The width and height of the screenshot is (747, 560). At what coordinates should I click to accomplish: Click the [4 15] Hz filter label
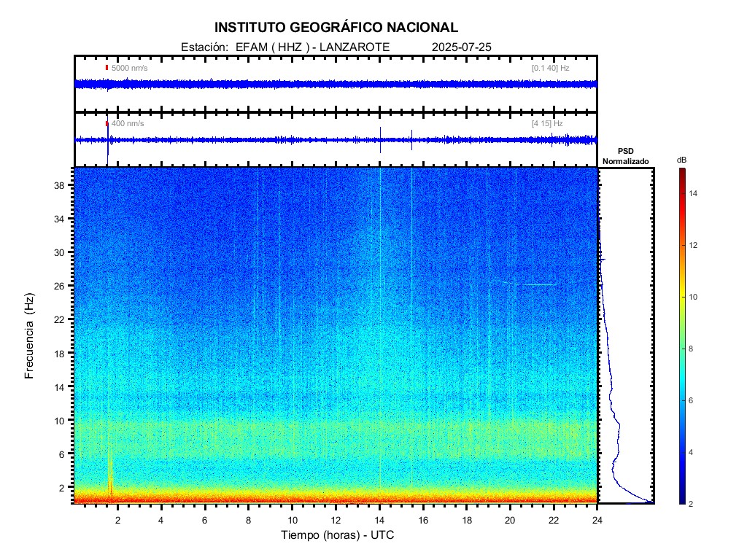point(547,123)
